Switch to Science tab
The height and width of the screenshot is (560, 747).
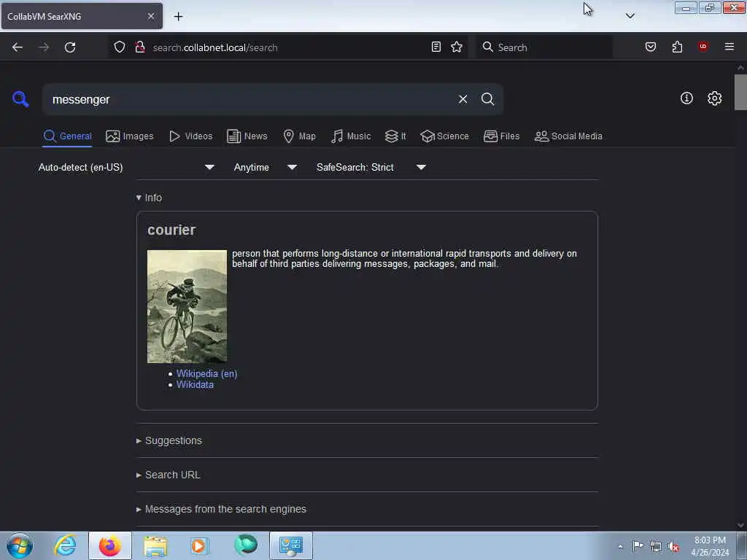point(444,136)
